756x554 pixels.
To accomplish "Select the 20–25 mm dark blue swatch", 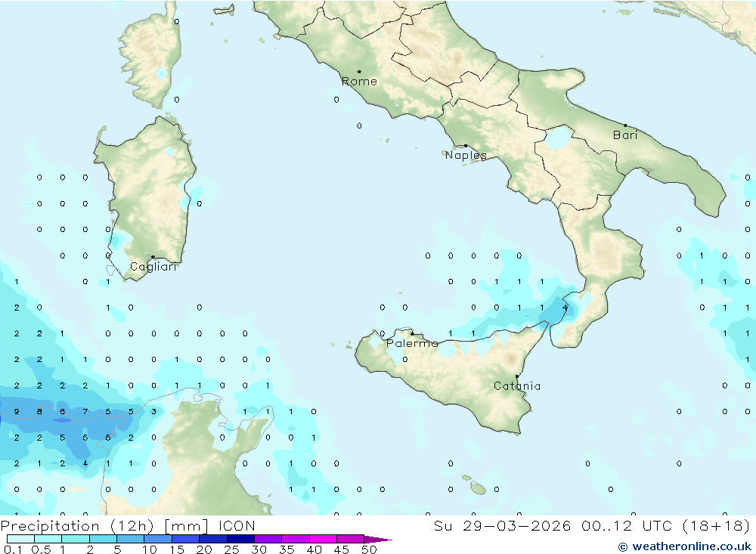I will coord(213,539).
